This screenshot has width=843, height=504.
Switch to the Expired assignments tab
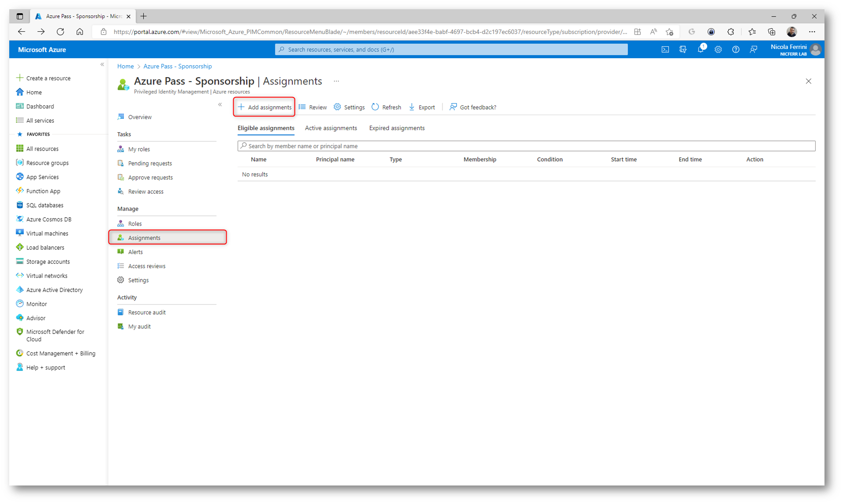tap(397, 128)
